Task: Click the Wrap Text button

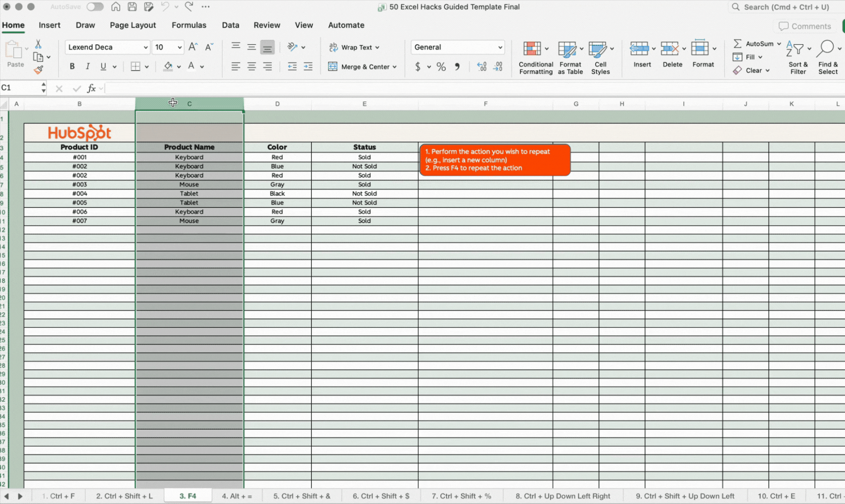Action: [x=354, y=47]
